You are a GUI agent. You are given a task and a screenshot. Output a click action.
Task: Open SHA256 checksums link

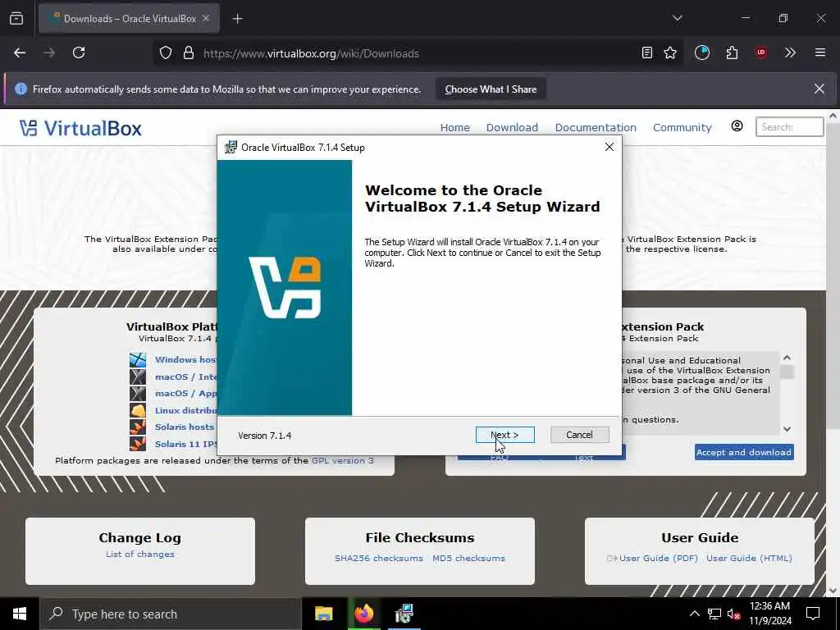coord(379,558)
